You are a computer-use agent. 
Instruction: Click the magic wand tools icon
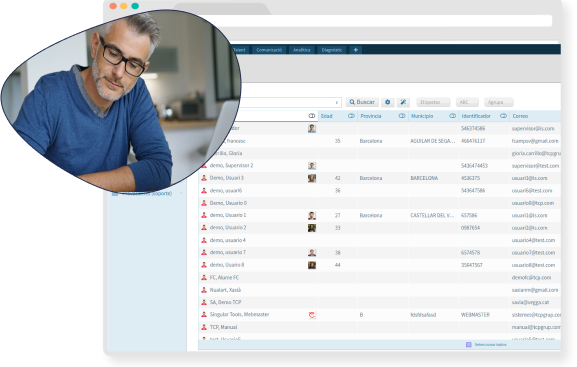[403, 102]
